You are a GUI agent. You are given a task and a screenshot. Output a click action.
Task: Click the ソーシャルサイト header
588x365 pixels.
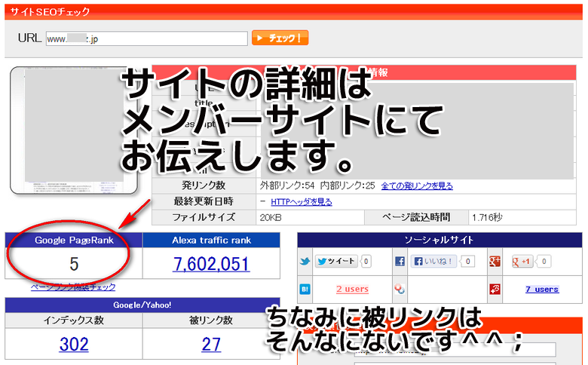point(439,240)
